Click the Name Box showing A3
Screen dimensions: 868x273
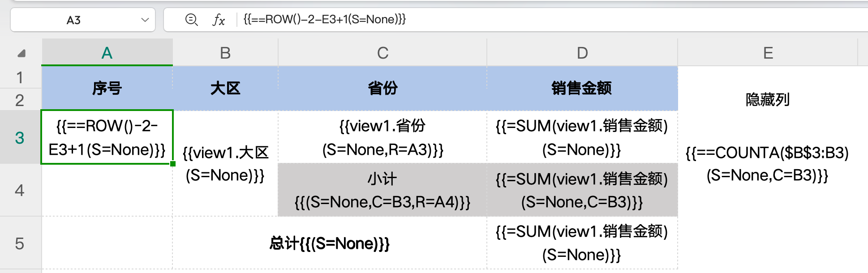click(73, 20)
